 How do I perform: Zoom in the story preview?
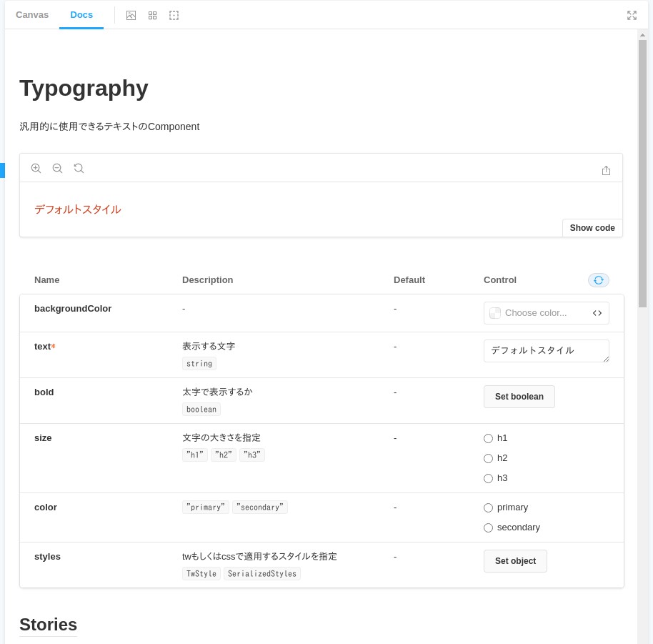pos(36,168)
